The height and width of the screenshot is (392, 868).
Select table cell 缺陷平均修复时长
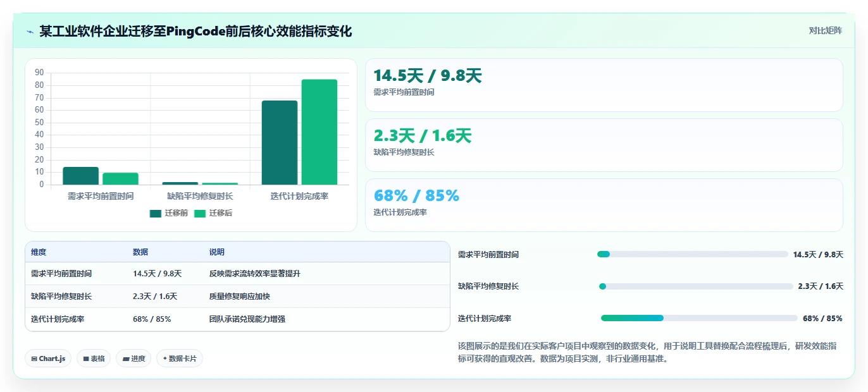click(61, 297)
